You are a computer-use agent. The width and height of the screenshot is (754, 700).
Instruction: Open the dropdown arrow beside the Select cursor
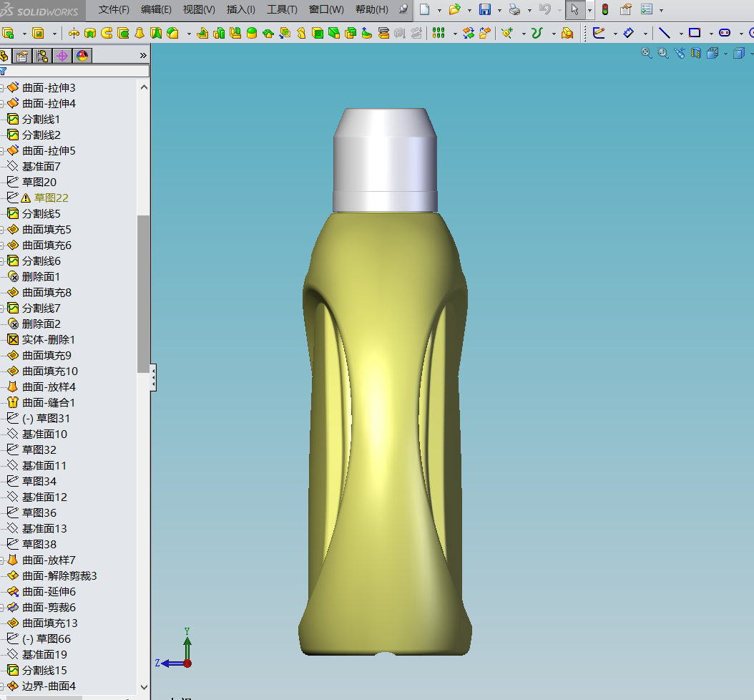tap(589, 10)
